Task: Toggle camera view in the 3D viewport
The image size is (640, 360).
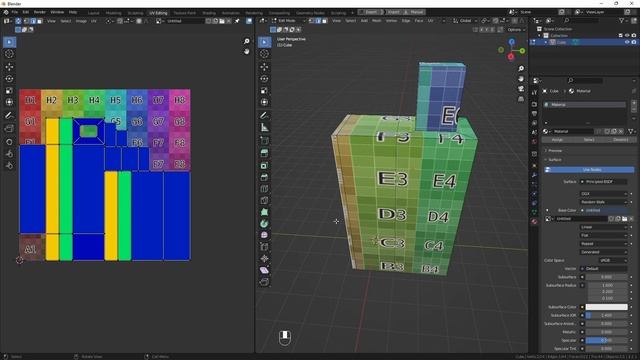Action: [x=521, y=89]
